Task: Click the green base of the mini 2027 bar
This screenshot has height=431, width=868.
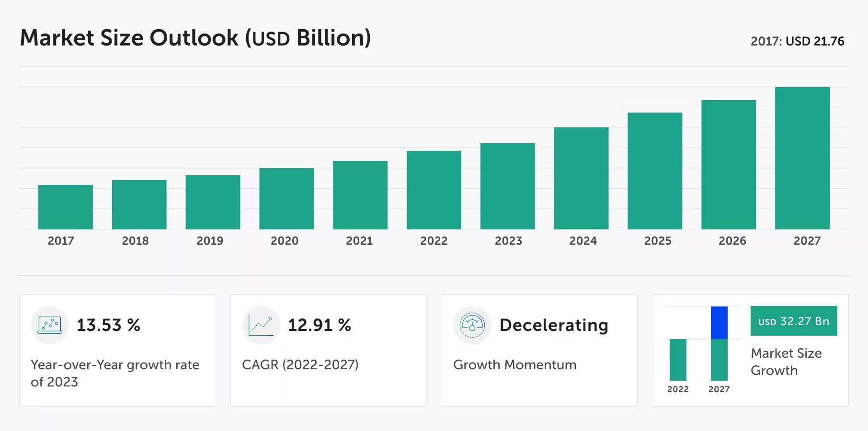Action: 719,360
